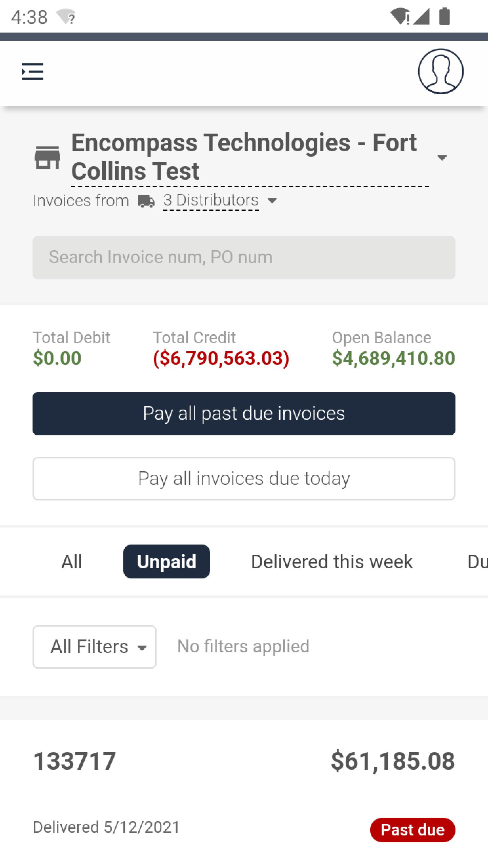Open the hamburger navigation menu
The image size is (488, 868).
point(33,72)
